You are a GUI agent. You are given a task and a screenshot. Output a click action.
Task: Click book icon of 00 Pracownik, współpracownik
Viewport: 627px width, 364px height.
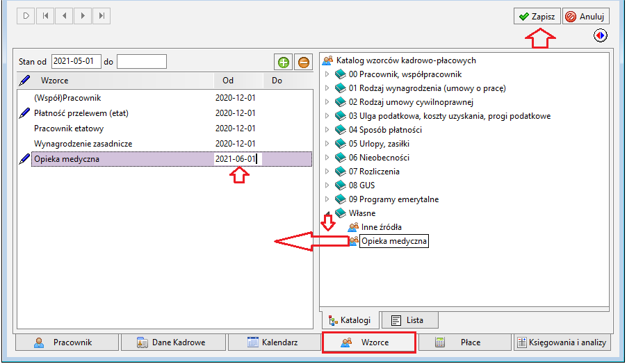click(x=341, y=74)
